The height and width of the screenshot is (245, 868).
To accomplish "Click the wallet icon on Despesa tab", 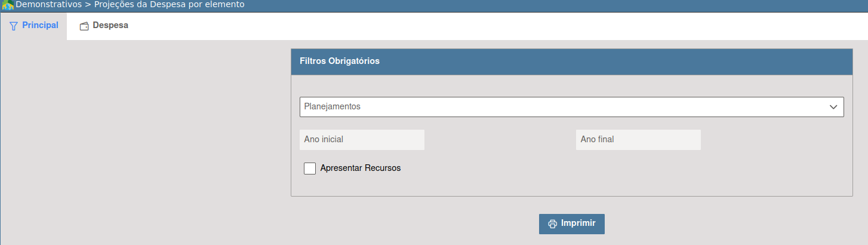I will tap(84, 26).
